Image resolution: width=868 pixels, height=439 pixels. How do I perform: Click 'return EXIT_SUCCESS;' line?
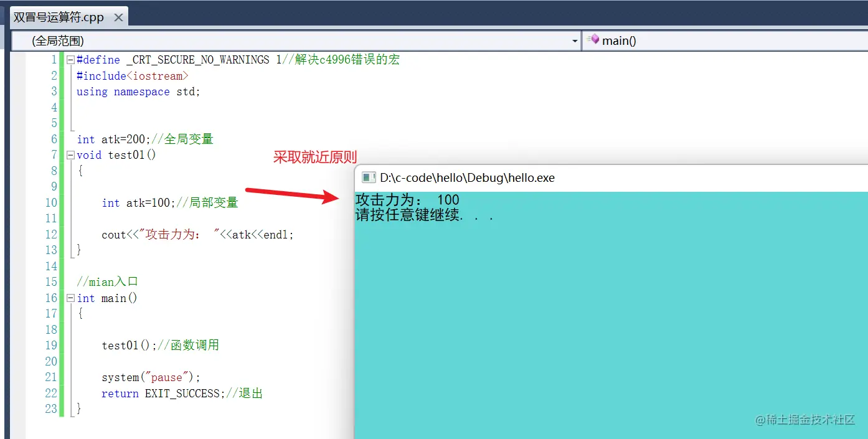(x=182, y=394)
